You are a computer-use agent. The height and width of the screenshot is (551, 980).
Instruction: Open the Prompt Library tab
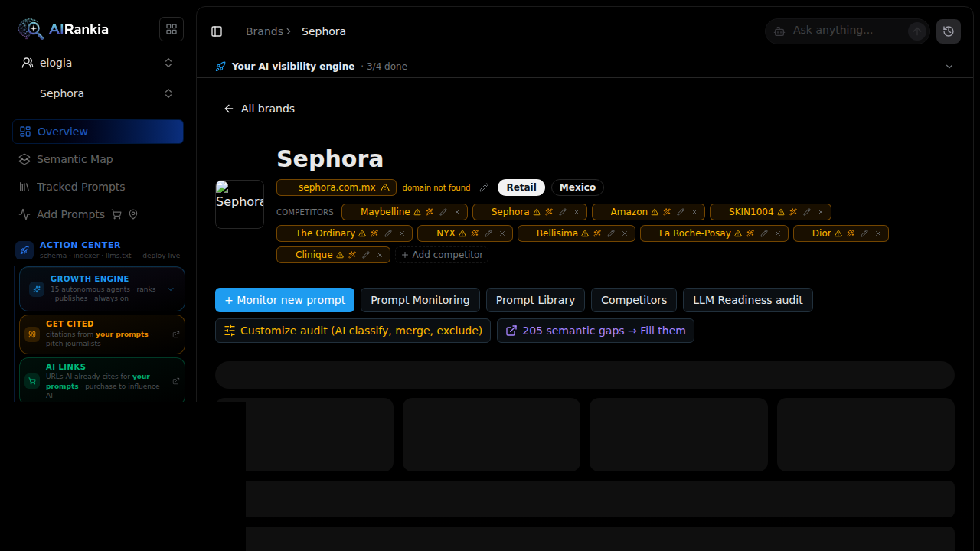click(535, 300)
